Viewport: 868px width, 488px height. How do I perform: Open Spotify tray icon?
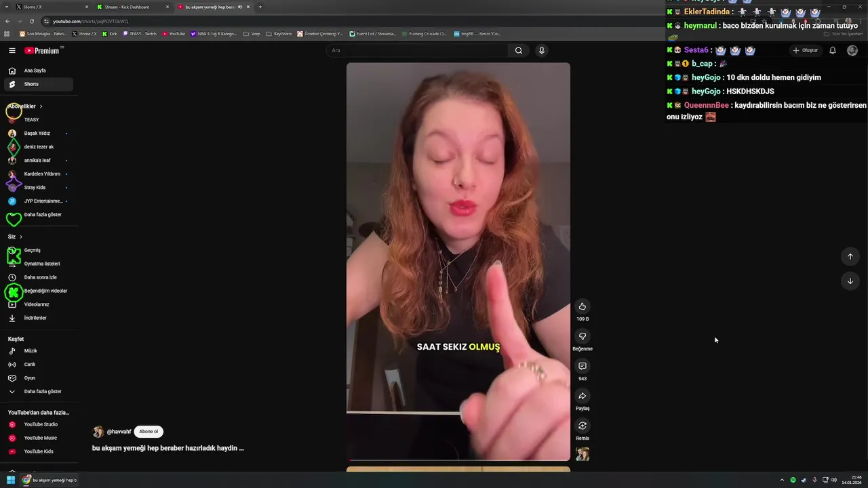point(793,480)
